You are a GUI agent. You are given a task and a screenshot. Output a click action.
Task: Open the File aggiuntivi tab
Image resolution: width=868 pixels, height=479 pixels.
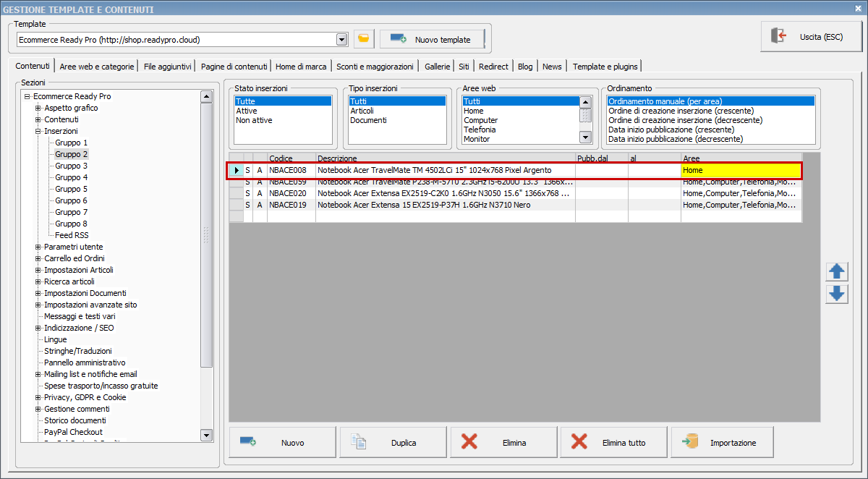pyautogui.click(x=168, y=66)
